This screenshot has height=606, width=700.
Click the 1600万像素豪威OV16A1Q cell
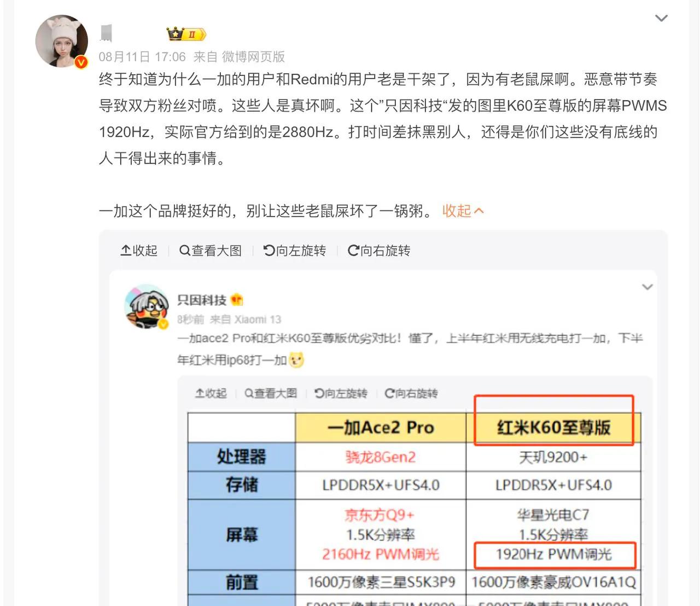coord(553,582)
